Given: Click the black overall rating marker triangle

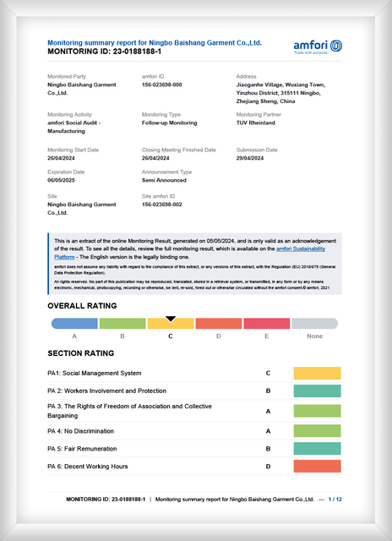Looking at the screenshot, I should coord(171,319).
